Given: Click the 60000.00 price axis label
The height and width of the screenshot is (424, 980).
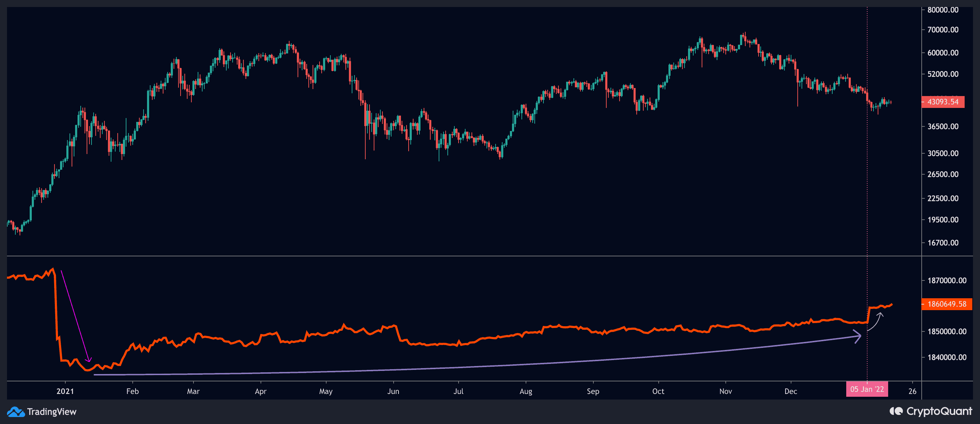Looking at the screenshot, I should (x=943, y=53).
